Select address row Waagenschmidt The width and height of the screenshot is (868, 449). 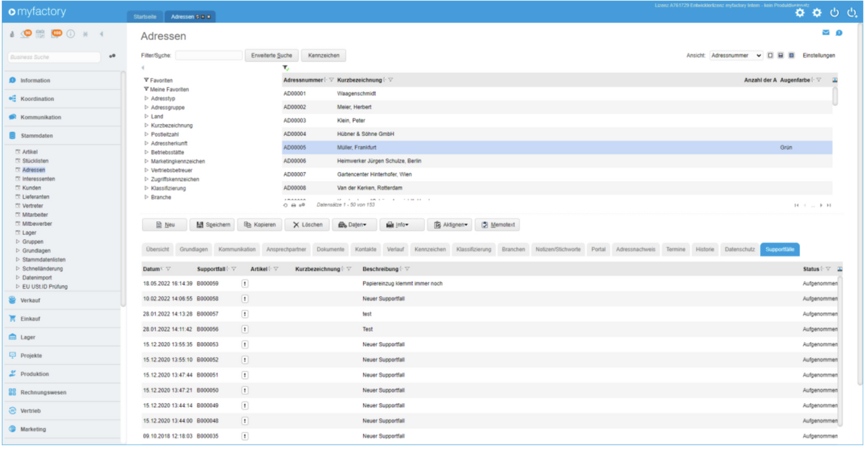tap(557, 93)
